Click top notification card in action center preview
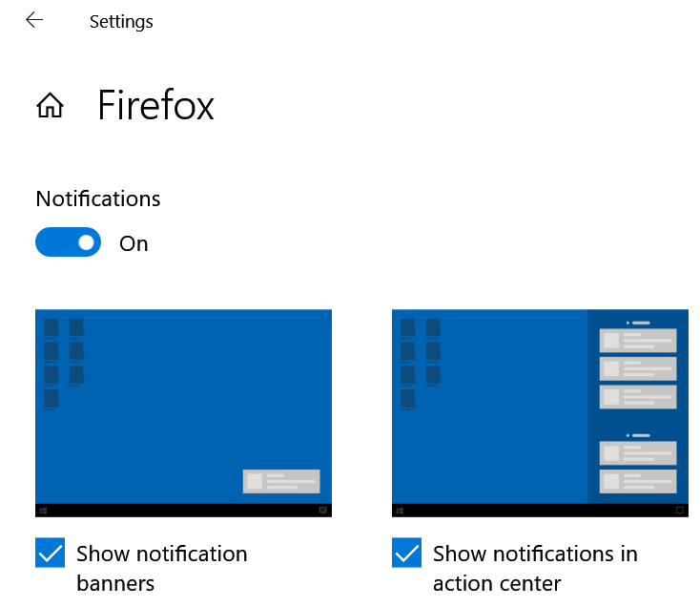The width and height of the screenshot is (700, 607). tap(638, 341)
